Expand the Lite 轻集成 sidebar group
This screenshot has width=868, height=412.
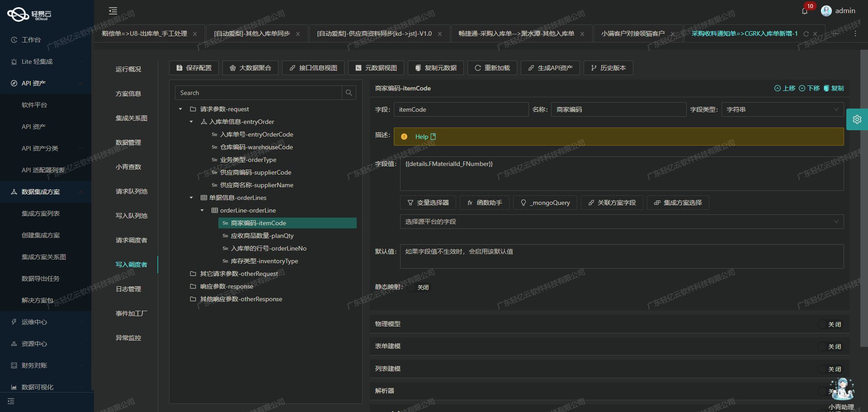click(45, 62)
